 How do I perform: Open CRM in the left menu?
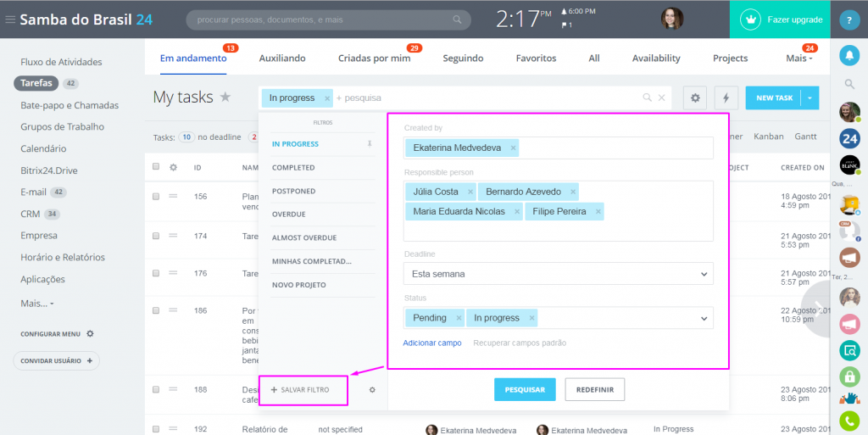[31, 214]
